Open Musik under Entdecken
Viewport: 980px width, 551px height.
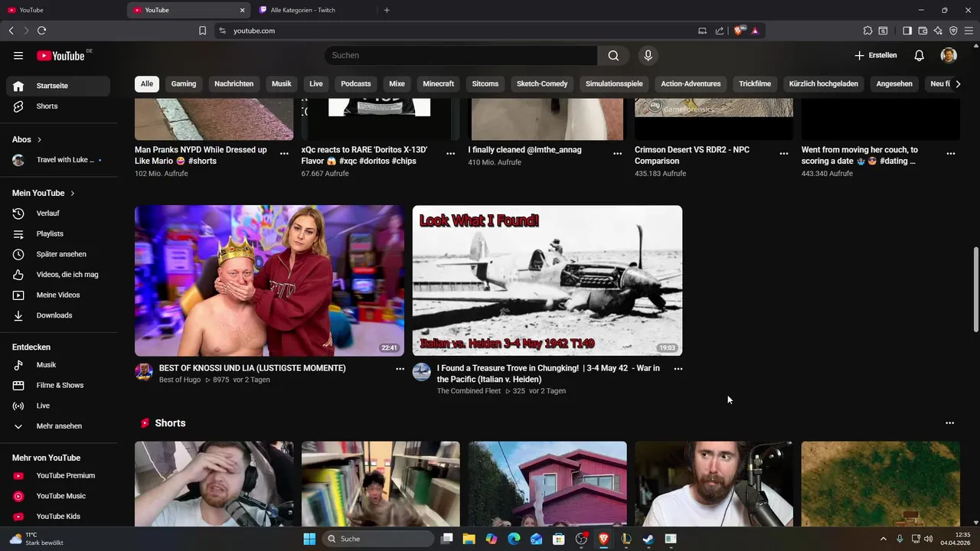point(57,365)
